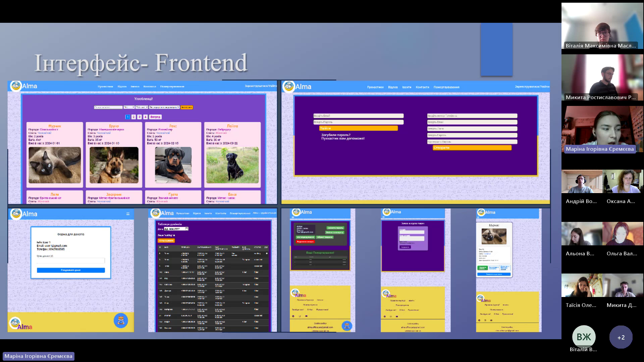Show the +2 hidden participants

621,337
